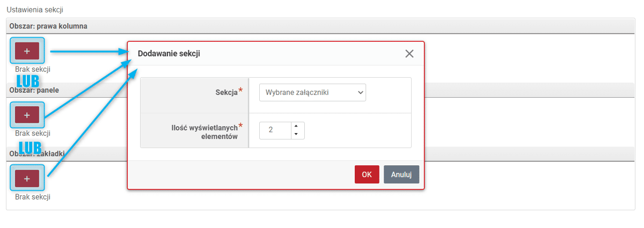Close the Dodawanie sekcji dialog

409,54
